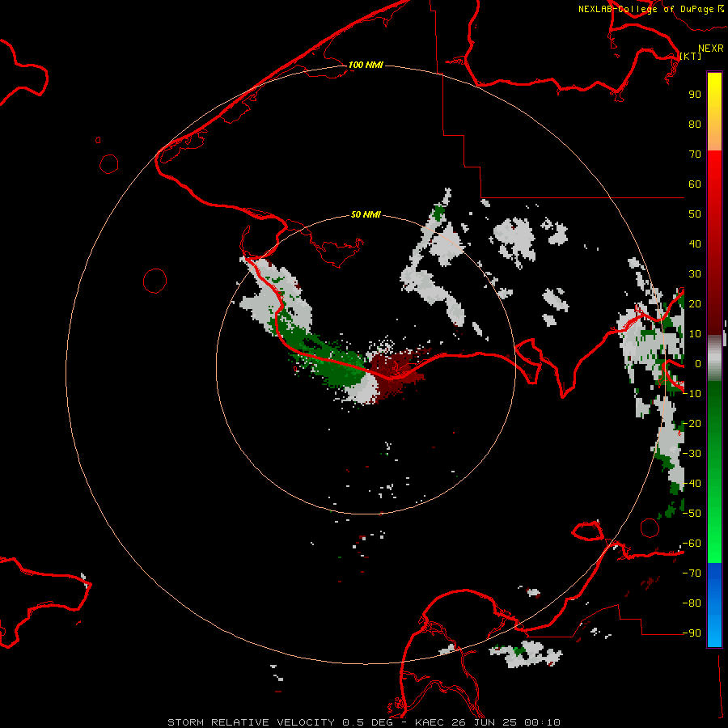
Task: Click the 40 value on the velocity scale
Action: [695, 243]
